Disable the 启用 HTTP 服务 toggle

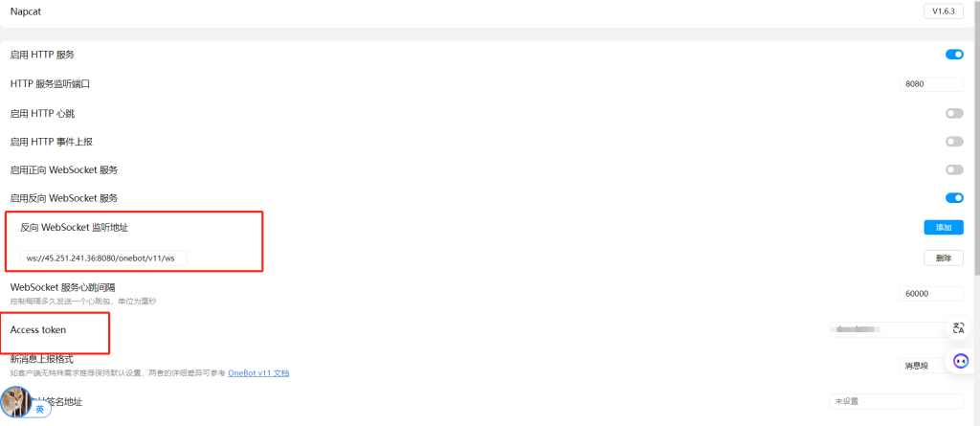954,56
